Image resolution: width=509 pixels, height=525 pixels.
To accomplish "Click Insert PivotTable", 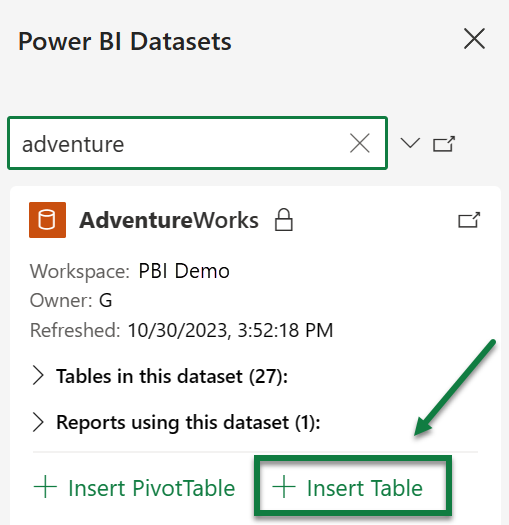I will (134, 488).
